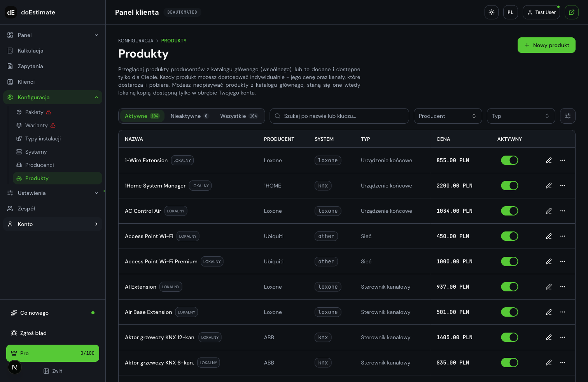
Task: Open the external link icon in header
Action: 572,12
